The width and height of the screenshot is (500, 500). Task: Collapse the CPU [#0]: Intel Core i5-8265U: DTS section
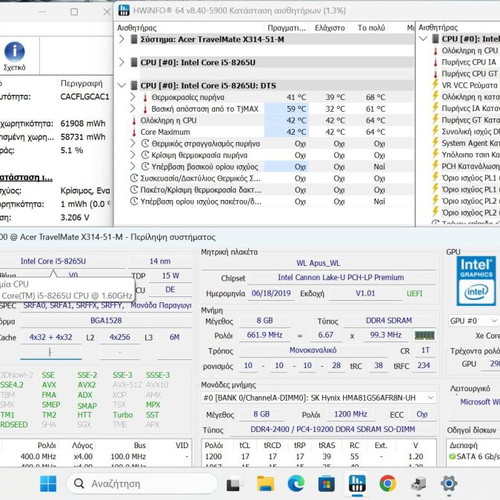(122, 85)
